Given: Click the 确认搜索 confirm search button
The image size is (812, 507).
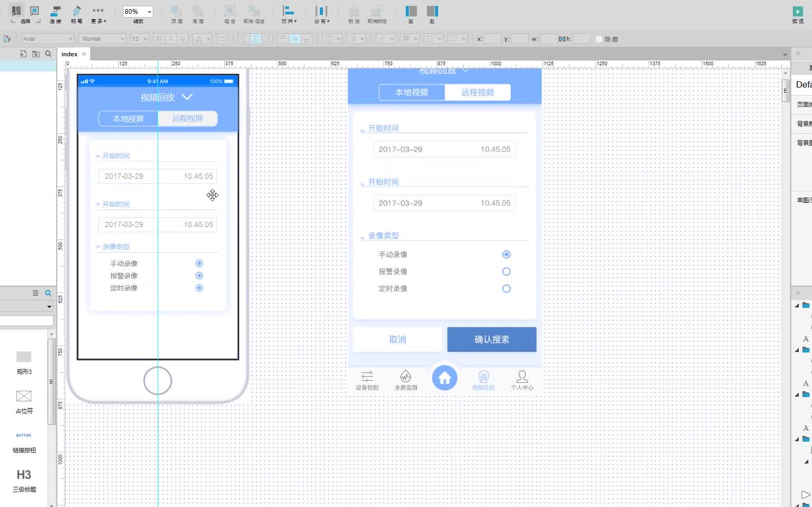Looking at the screenshot, I should coord(492,339).
